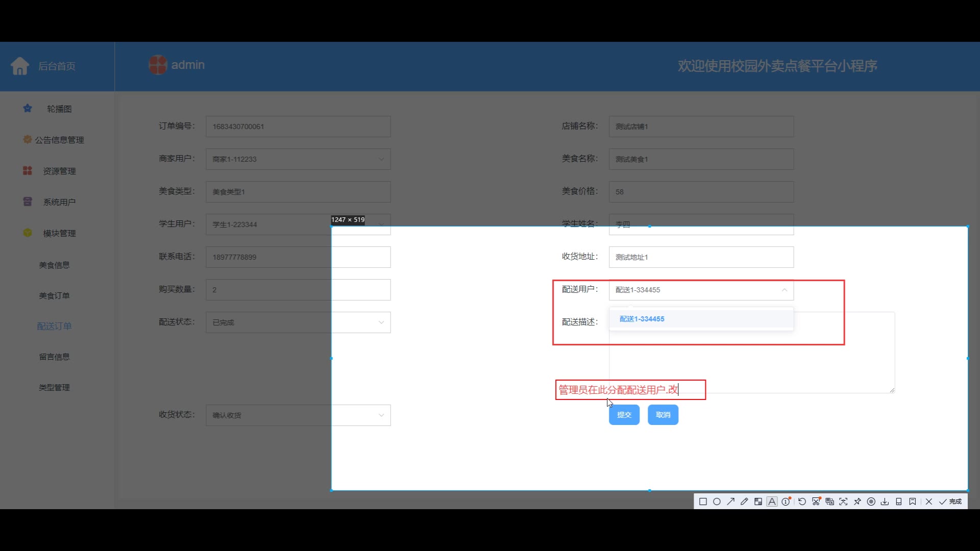Click the icon beside 模块管理
Viewport: 980px width, 551px height.
tap(28, 233)
